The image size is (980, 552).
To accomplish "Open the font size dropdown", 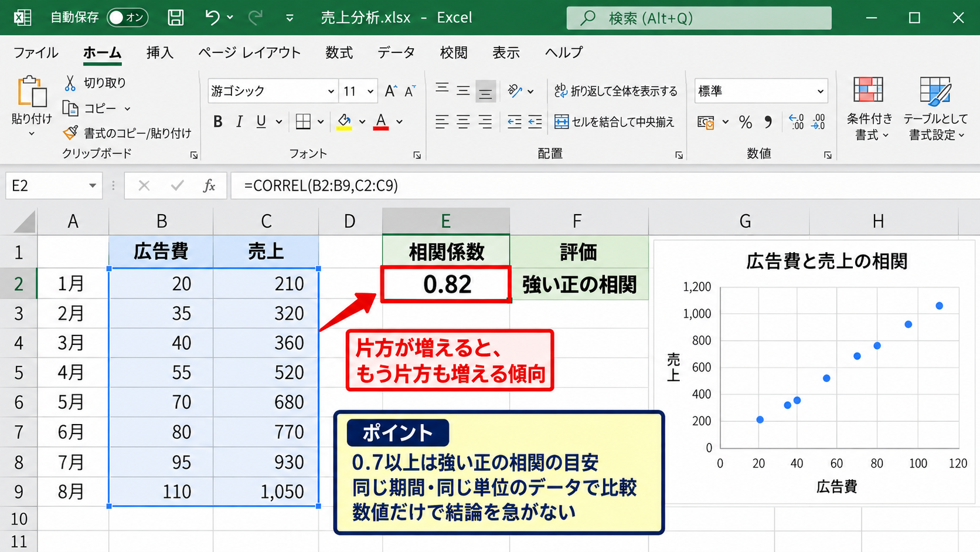I will click(x=370, y=92).
